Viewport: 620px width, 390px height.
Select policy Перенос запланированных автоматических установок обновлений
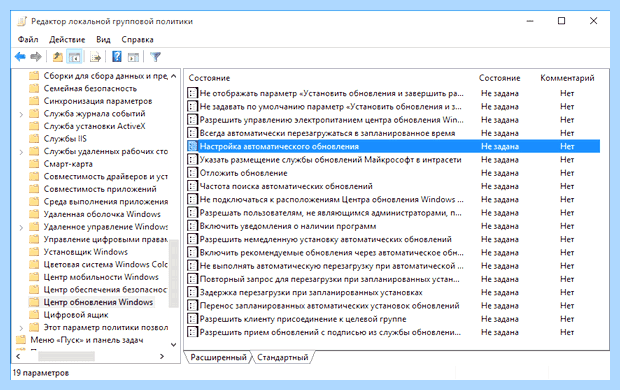click(329, 306)
